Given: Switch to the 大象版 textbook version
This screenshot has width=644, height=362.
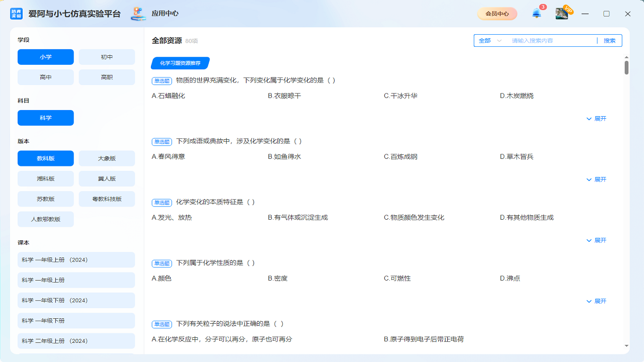Looking at the screenshot, I should click(x=107, y=158).
